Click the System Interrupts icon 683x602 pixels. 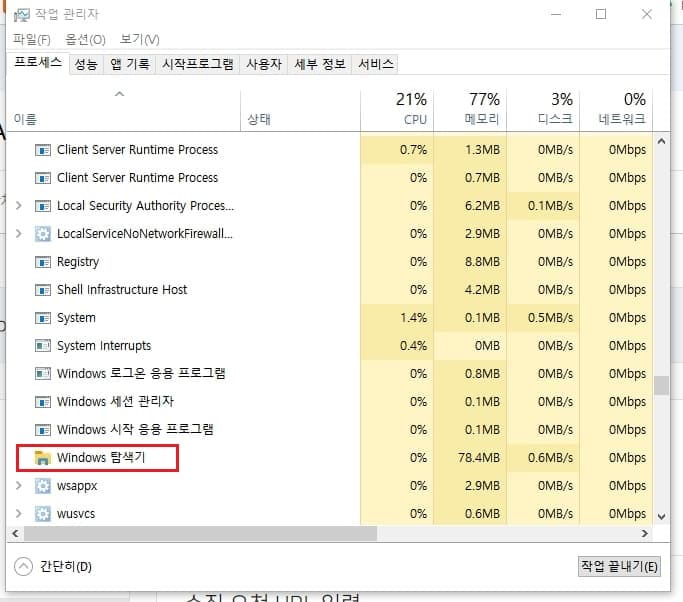[x=43, y=346]
